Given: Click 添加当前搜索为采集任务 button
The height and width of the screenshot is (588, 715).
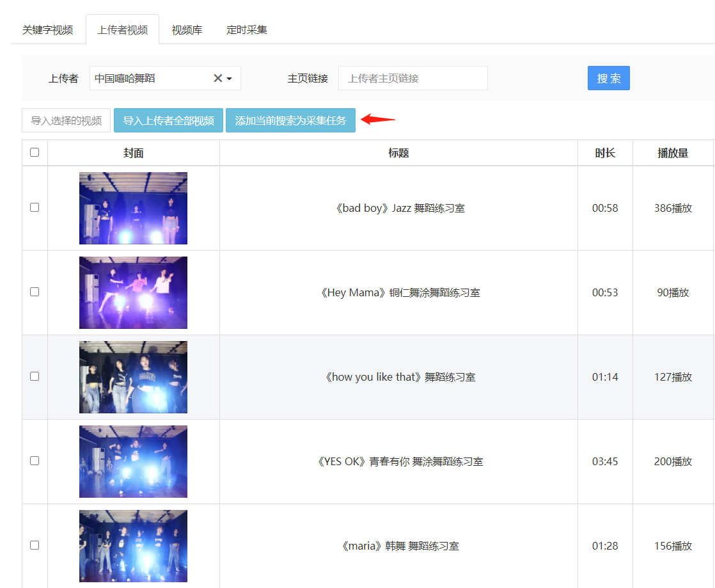Looking at the screenshot, I should pos(290,120).
